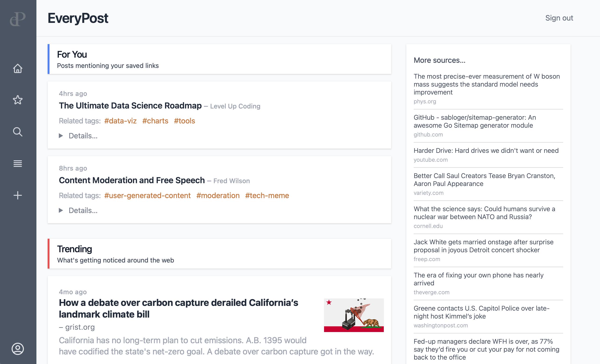Open the Search icon in sidebar
Viewport: 600px width, 364px height.
click(18, 132)
